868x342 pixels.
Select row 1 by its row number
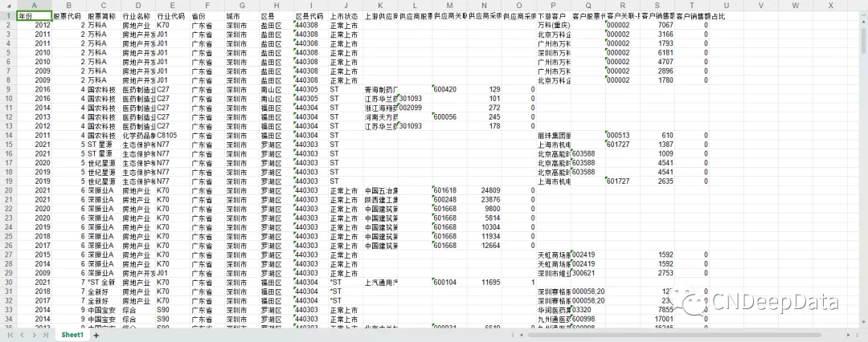[8, 16]
